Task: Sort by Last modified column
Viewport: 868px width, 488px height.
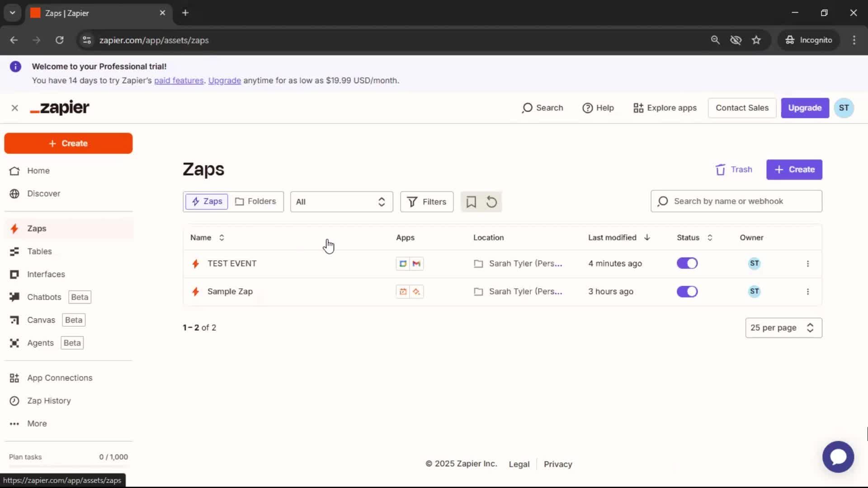Action: 619,238
